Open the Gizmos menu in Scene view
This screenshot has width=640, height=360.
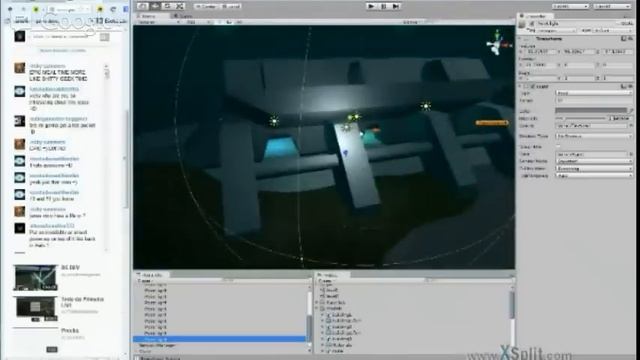[x=411, y=22]
